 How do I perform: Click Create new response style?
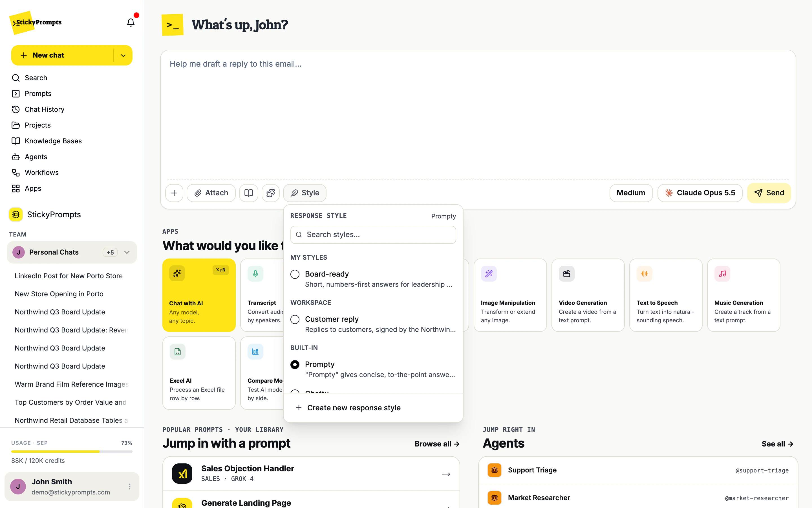coord(373,408)
